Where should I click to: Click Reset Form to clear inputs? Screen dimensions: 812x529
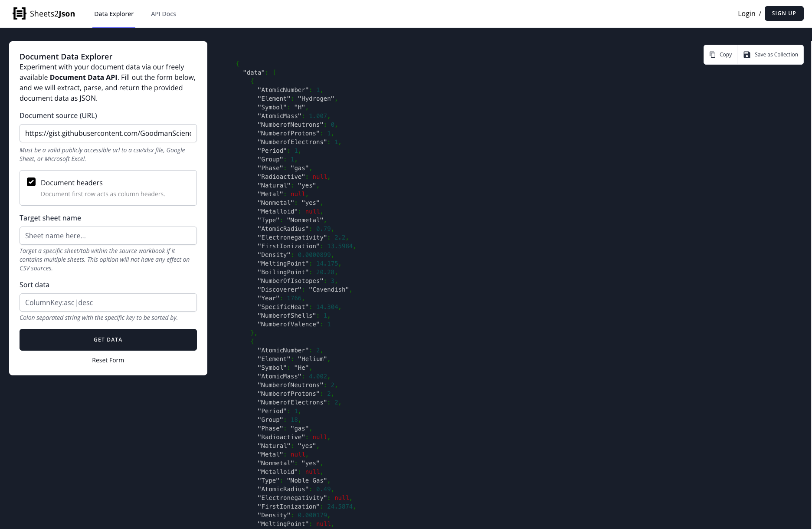[x=108, y=360]
